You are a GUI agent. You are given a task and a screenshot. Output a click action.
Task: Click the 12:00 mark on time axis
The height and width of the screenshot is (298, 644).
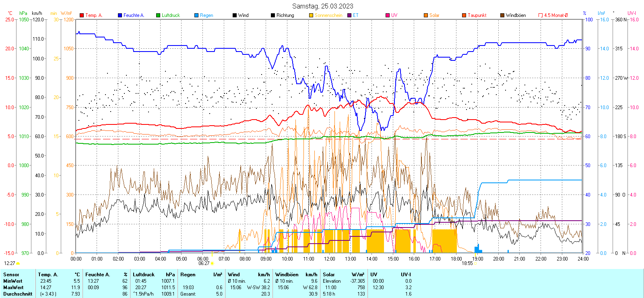click(329, 259)
